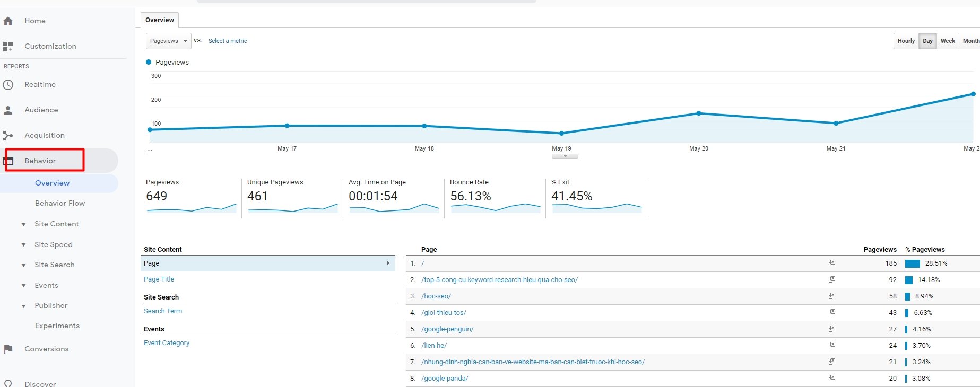This screenshot has width=980, height=387.
Task: Expand the Site Speed section
Action: (53, 245)
